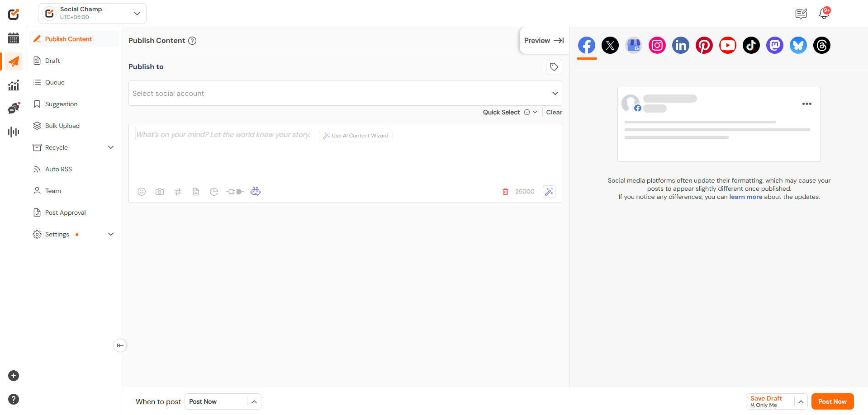Select the Facebook preview tab
Viewport: 868px width, 415px height.
[x=587, y=45]
